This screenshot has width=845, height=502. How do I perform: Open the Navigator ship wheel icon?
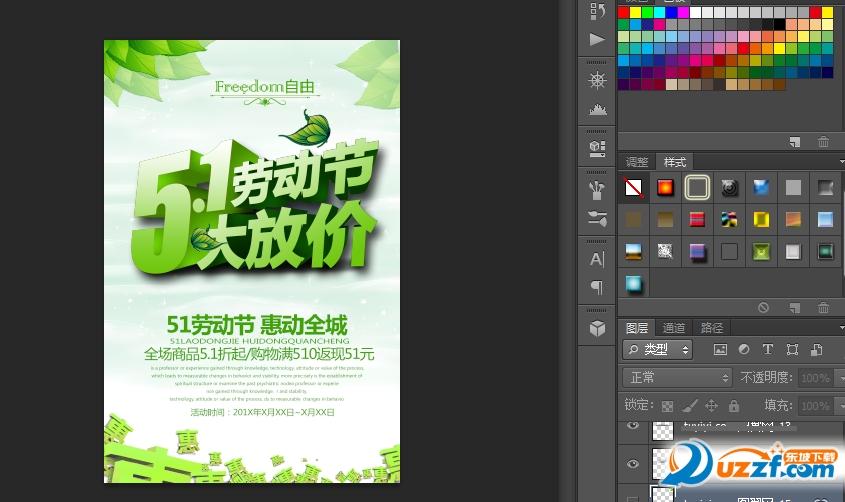point(598,80)
